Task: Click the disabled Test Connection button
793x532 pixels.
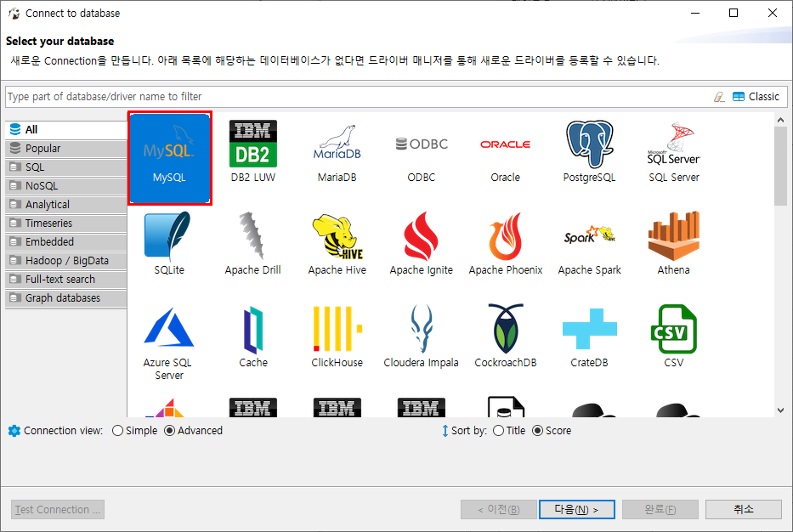Action: tap(58, 509)
